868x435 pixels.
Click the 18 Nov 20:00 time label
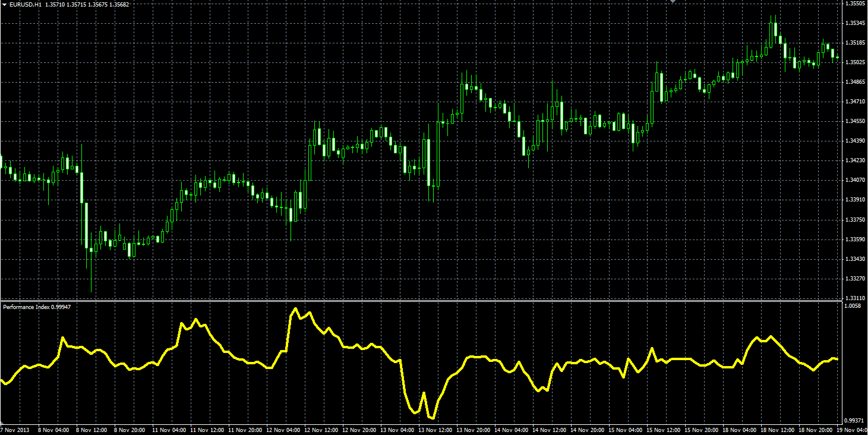point(816,430)
